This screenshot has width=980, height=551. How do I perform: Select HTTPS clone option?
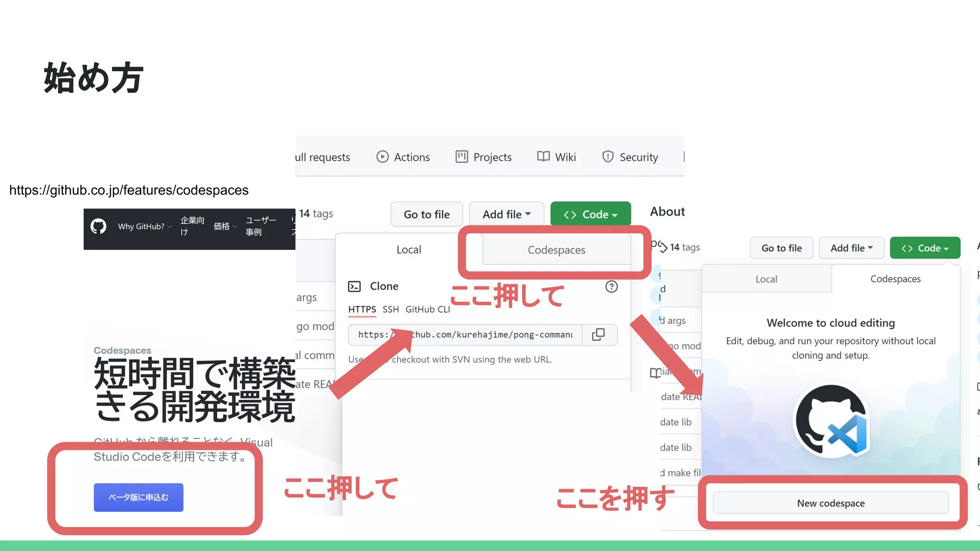coord(362,309)
